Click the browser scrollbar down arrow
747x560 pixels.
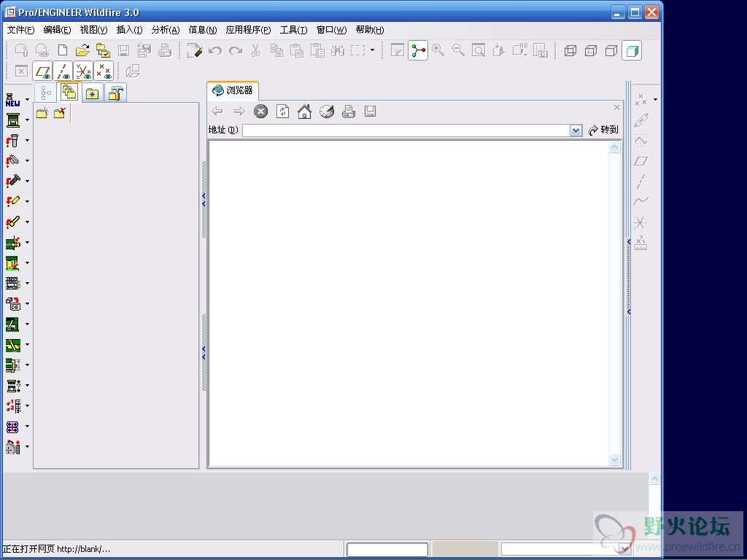tap(614, 459)
